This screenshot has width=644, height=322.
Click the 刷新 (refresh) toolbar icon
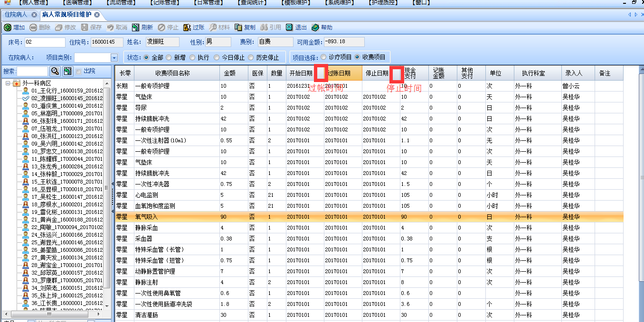[x=136, y=28]
